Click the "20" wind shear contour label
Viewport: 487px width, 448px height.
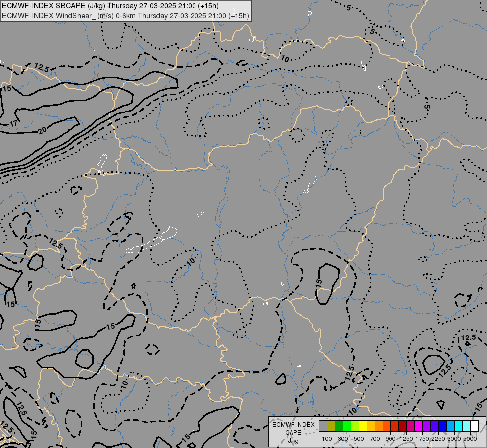pos(43,130)
